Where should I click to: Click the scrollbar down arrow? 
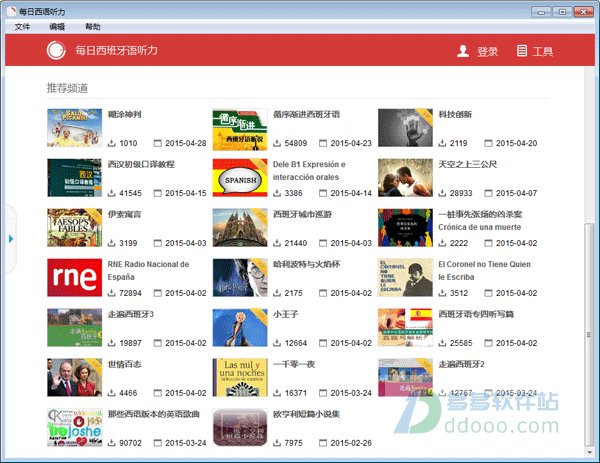pos(589,452)
